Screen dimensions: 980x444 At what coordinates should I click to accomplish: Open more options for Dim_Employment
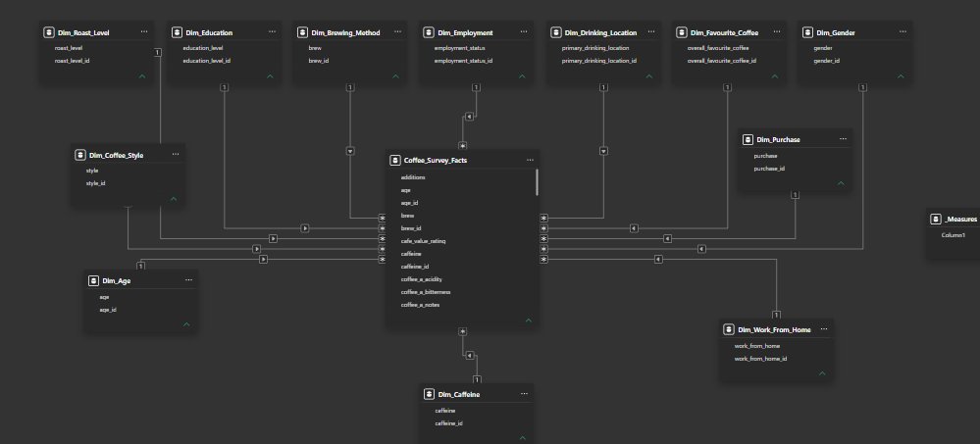click(x=524, y=31)
